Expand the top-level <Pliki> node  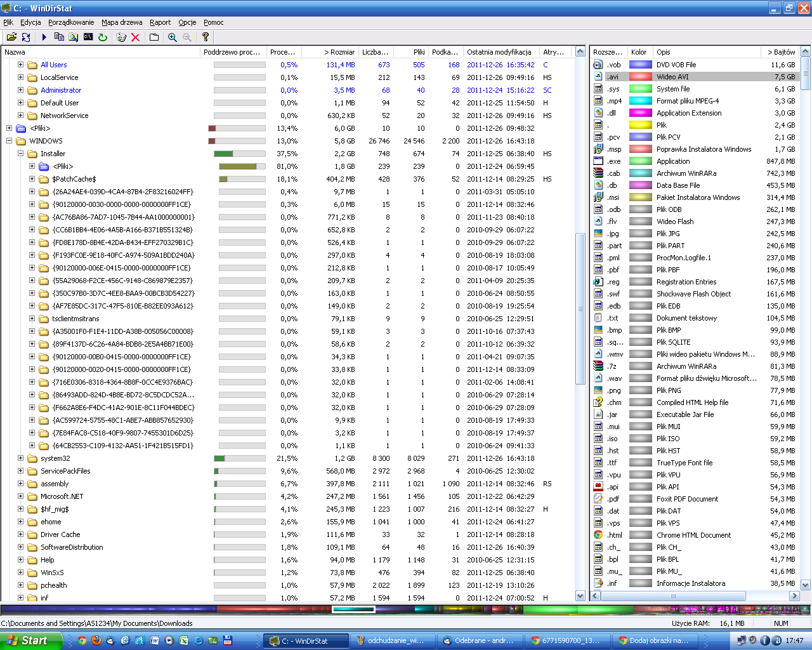point(9,128)
